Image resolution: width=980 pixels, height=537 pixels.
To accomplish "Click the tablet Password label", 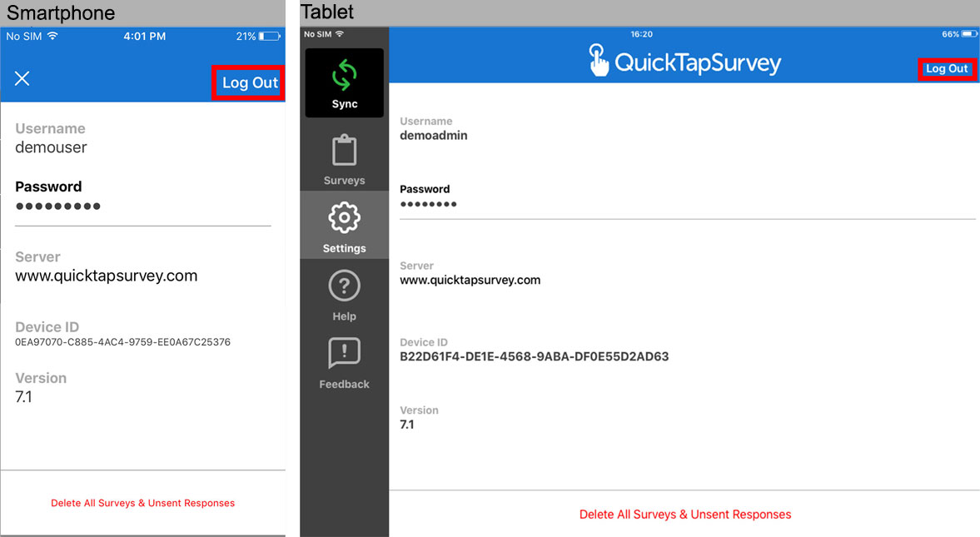I will [425, 189].
